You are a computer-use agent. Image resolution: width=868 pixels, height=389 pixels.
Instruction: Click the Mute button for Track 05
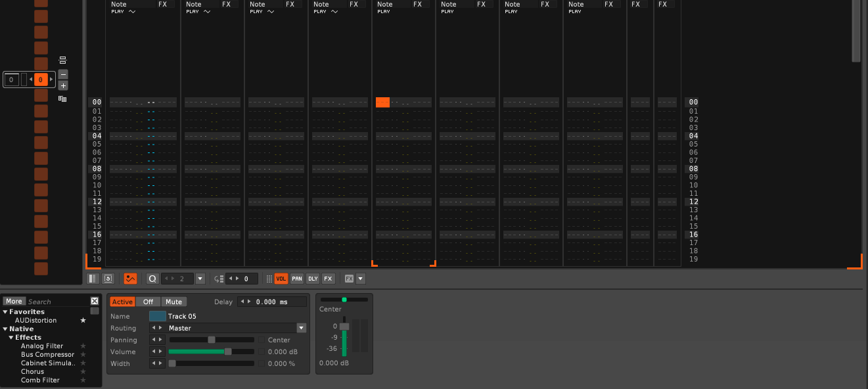coord(173,302)
